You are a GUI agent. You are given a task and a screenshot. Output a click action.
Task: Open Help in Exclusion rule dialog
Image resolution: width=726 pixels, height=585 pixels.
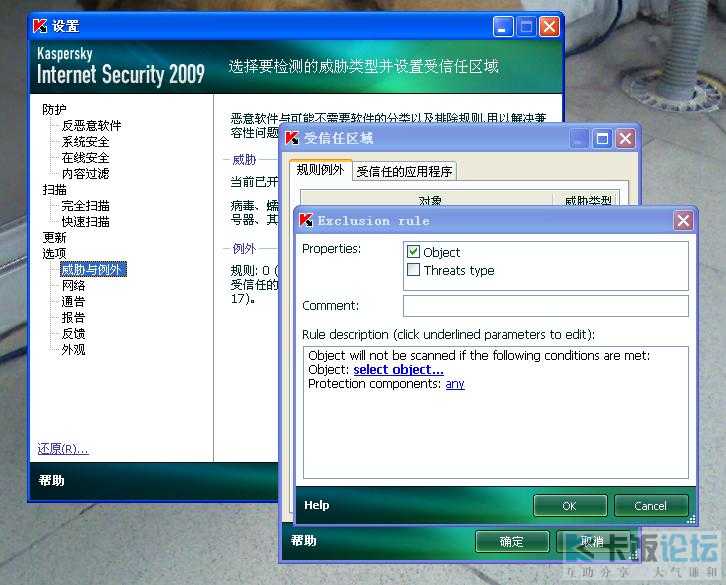317,505
